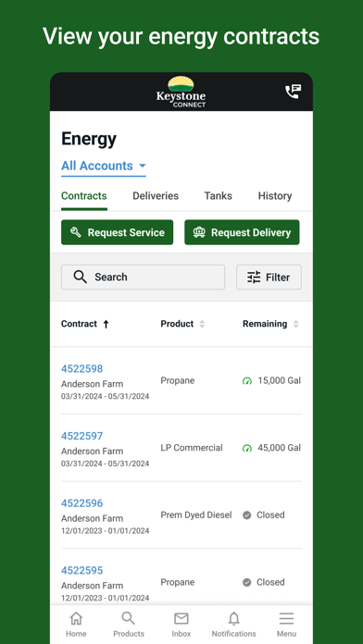Click the tank icon on Request Delivery
Viewport: 363px width, 644px height.
point(199,232)
